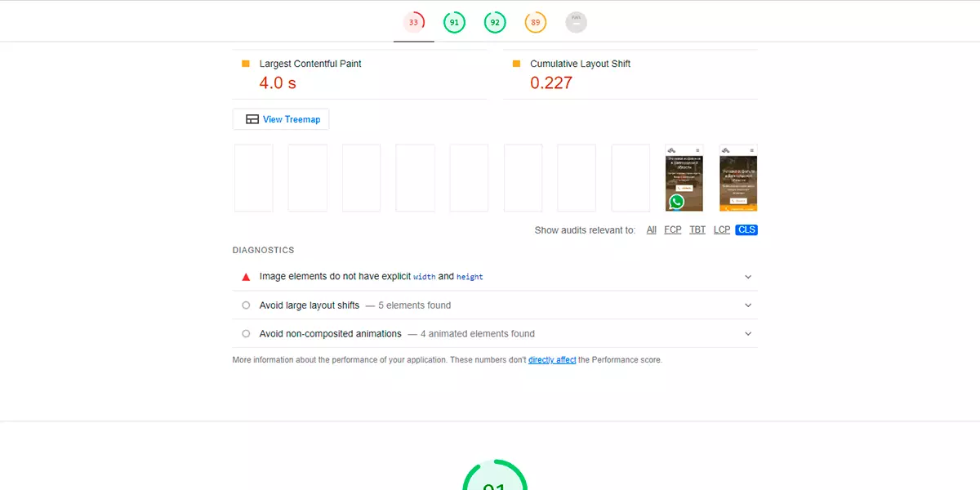Click the Largest Contentful Paint orange square

pyautogui.click(x=246, y=64)
